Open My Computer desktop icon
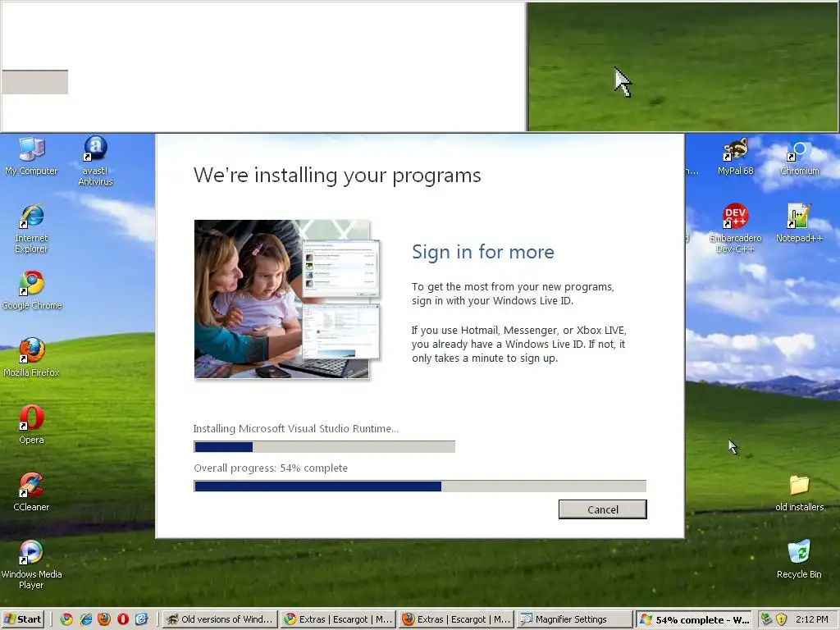The width and height of the screenshot is (840, 630). (31, 156)
